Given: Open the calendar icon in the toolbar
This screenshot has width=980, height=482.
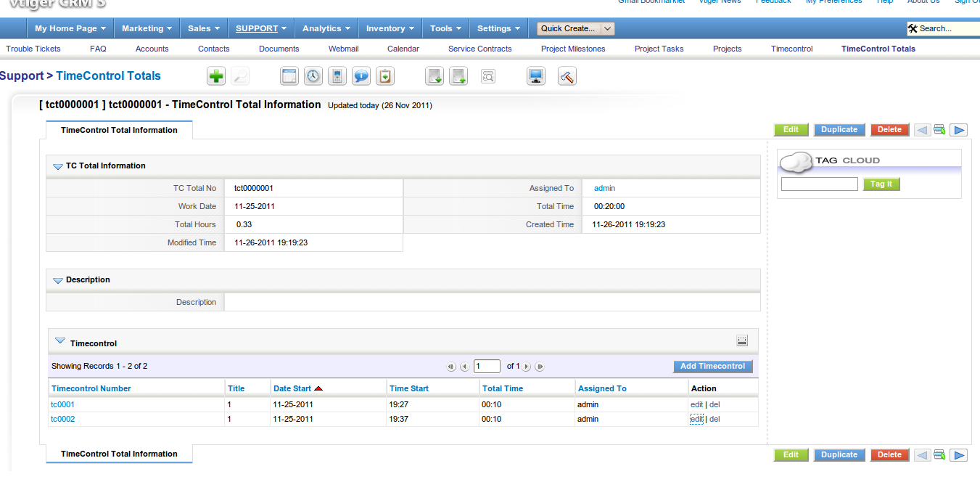Looking at the screenshot, I should click(289, 76).
